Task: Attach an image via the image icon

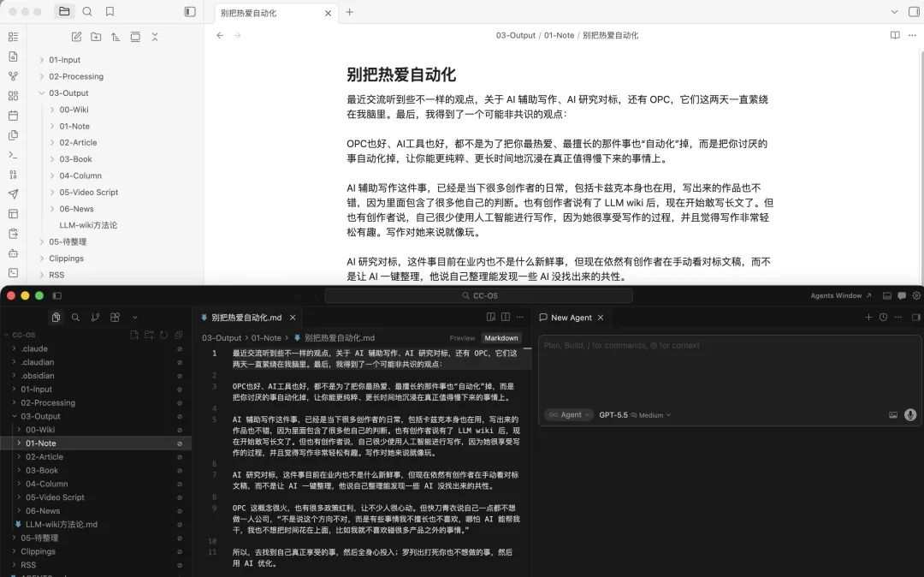Action: point(893,415)
